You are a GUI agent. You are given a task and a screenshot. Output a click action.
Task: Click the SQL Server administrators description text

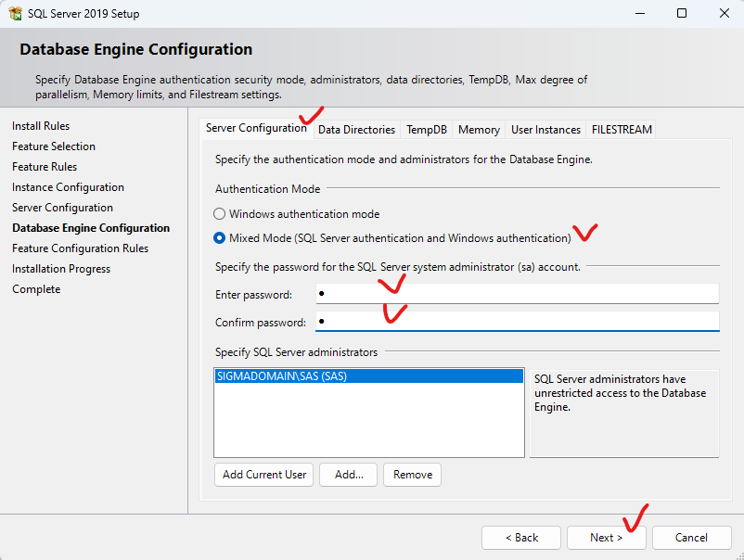click(620, 393)
